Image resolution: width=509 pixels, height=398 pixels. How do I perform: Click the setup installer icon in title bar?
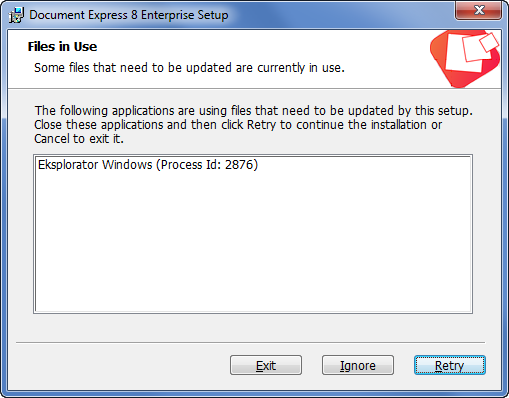pyautogui.click(x=16, y=15)
